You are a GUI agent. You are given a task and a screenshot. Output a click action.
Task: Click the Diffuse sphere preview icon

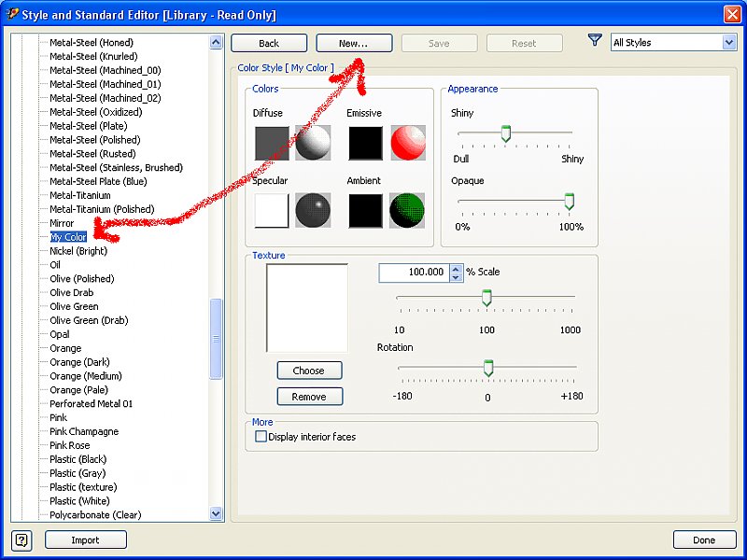(x=313, y=143)
